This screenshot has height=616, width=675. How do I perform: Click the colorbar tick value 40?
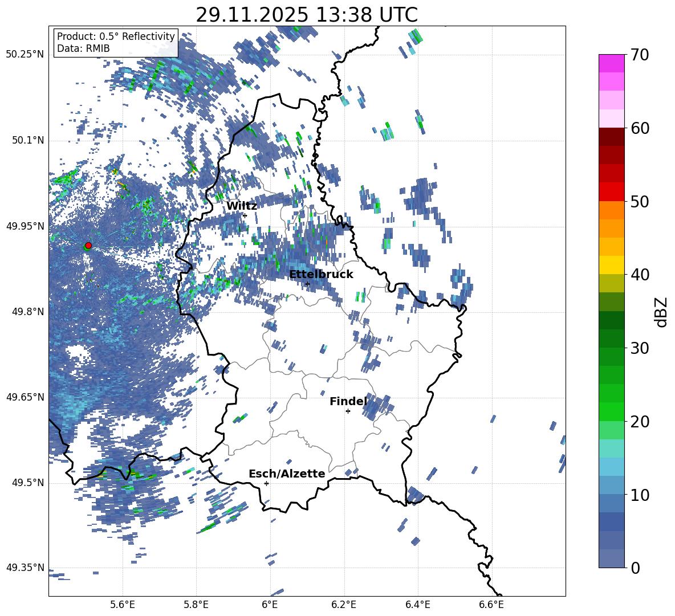[x=640, y=275]
